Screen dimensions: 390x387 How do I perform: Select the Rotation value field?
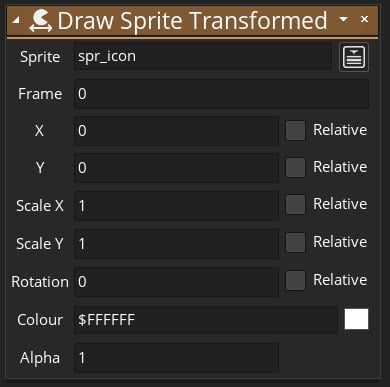[176, 282]
